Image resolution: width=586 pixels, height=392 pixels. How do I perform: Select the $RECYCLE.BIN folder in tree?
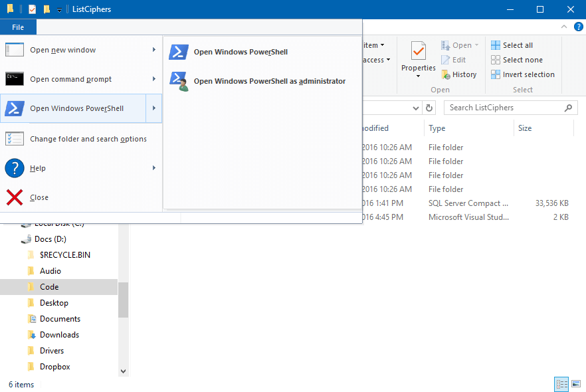[58, 255]
